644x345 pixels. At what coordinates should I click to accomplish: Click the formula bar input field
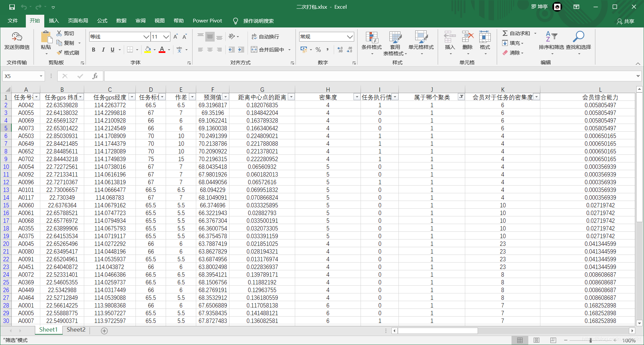click(369, 76)
